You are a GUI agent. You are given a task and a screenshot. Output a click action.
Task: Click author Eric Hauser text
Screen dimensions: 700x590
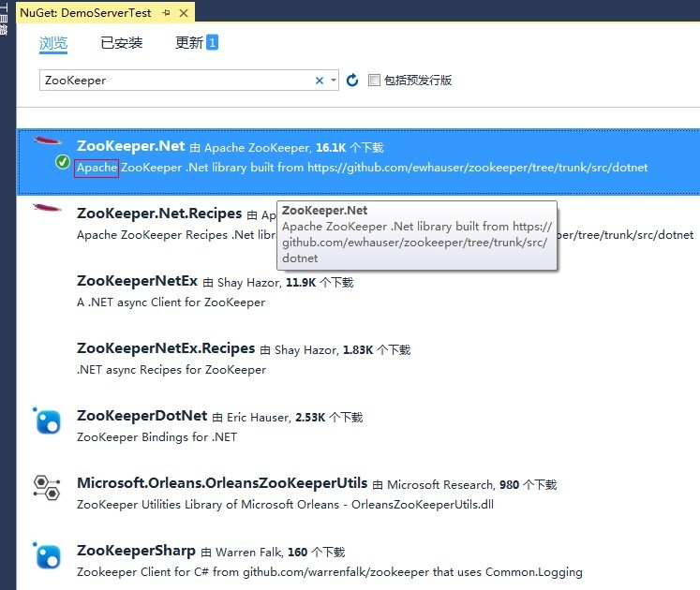(x=259, y=418)
